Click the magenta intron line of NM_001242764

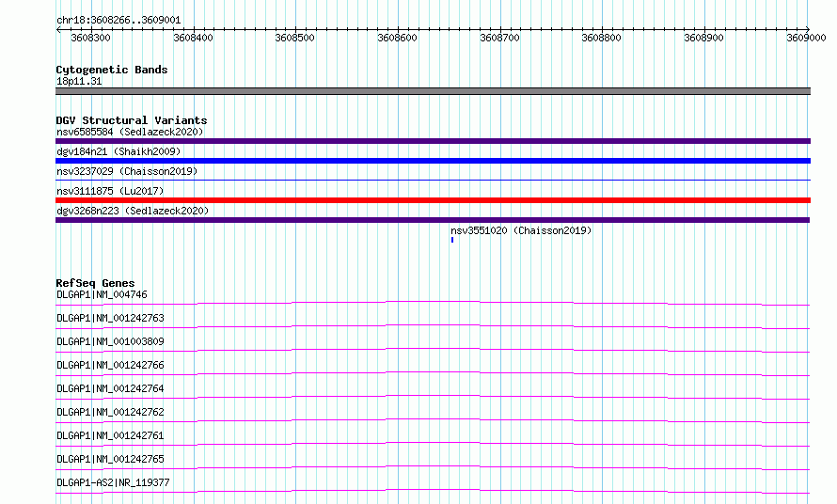(x=433, y=396)
